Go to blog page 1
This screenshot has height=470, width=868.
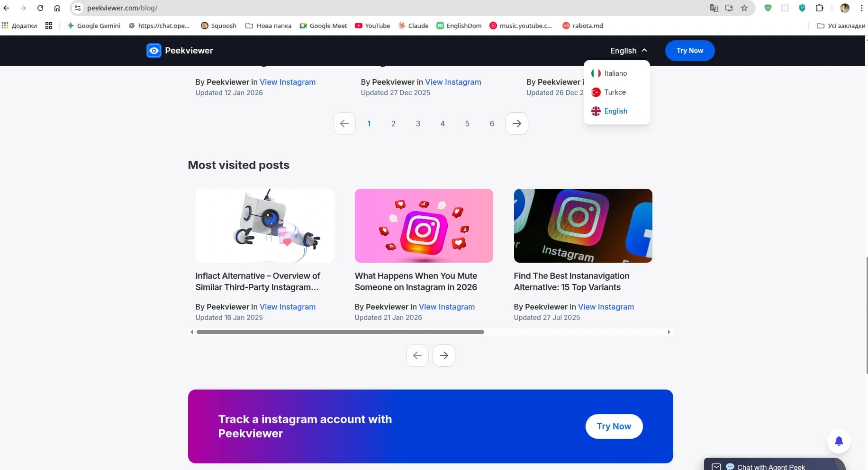(369, 124)
